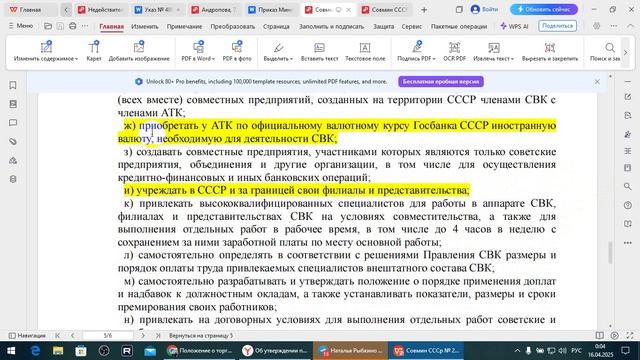Open the Изменить содержимое tool
Viewport: 640px width, 360px height.
(x=46, y=51)
